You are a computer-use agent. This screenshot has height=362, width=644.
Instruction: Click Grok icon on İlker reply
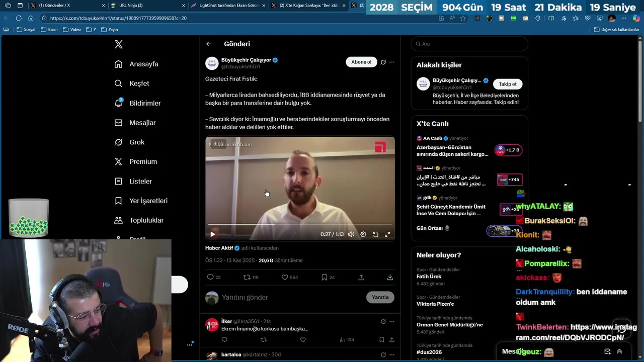[383, 321]
